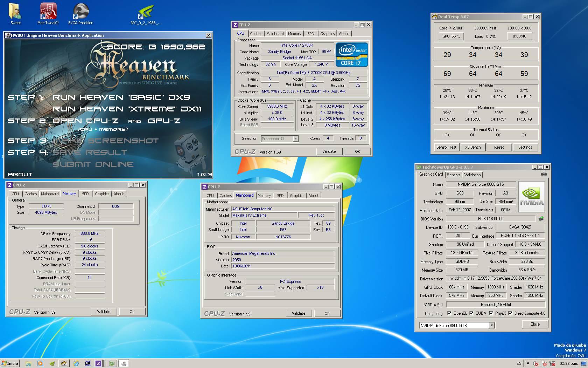Click Reset button in Real Temp

coord(499,147)
